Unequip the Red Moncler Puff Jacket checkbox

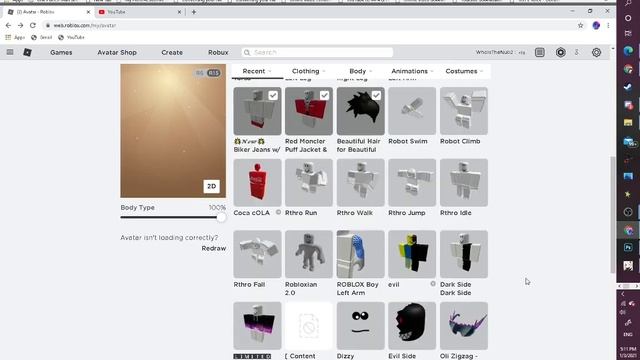324,95
